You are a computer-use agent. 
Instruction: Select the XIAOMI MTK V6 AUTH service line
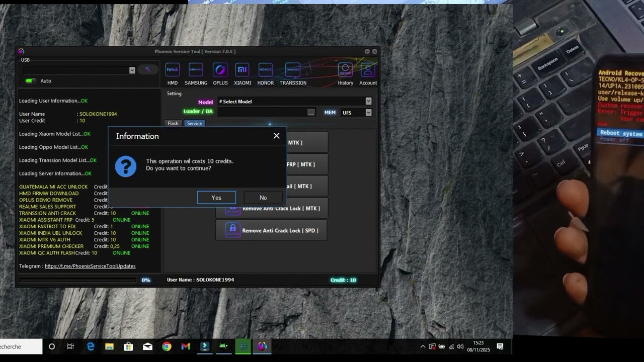(x=84, y=240)
